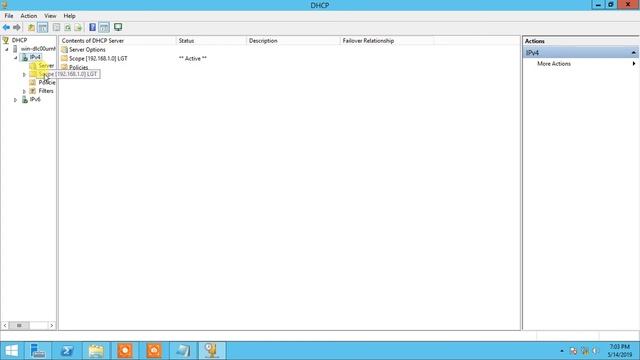Select Filters node in console tree

(46, 91)
